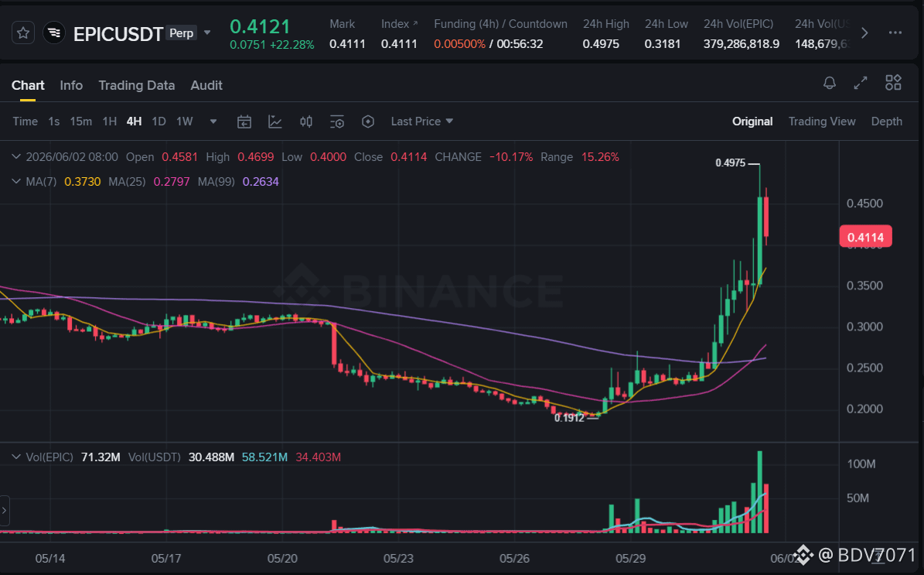Expand the left side panel arrow

(x=4, y=510)
